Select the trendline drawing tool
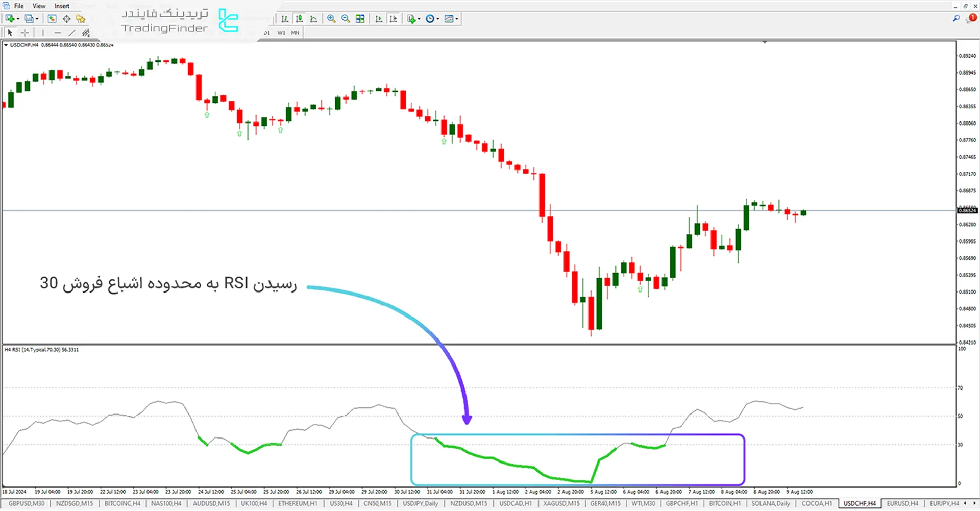 (72, 33)
